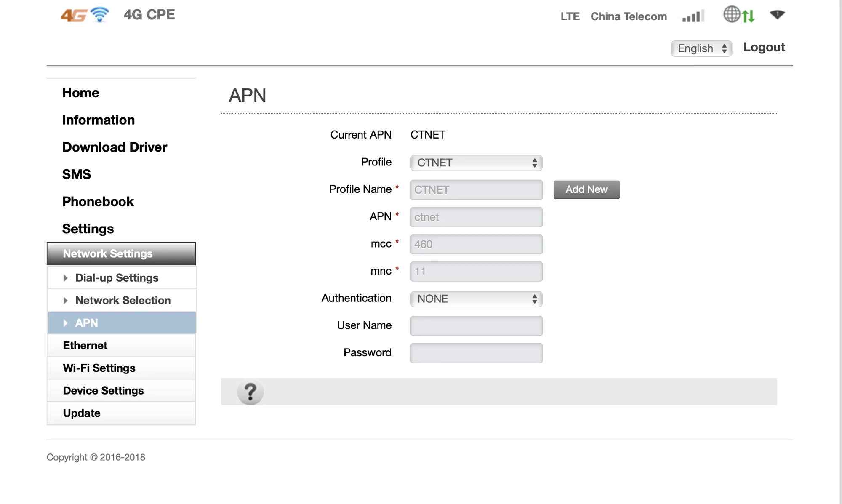
Task: Open Download Driver page
Action: [115, 147]
